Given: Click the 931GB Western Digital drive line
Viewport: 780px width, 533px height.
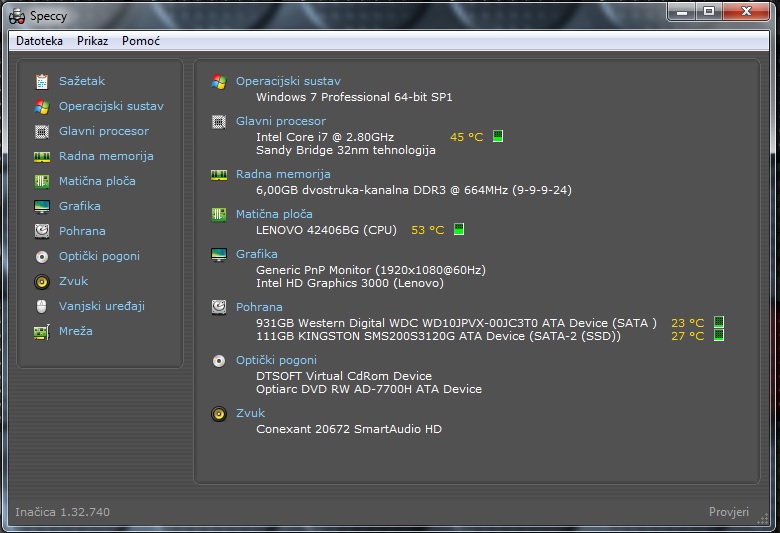Looking at the screenshot, I should click(x=456, y=323).
